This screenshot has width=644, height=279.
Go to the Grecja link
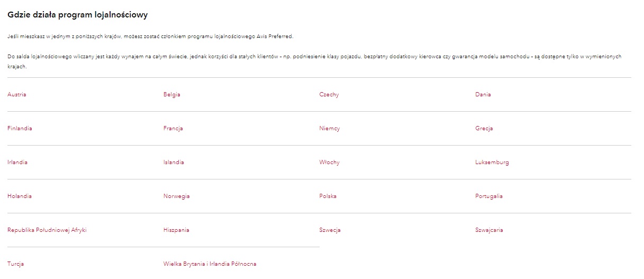484,129
